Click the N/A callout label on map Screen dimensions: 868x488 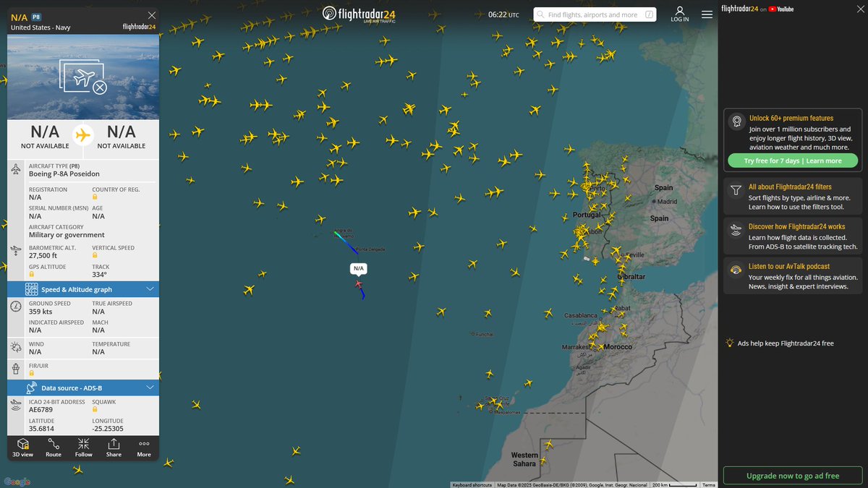tap(359, 268)
